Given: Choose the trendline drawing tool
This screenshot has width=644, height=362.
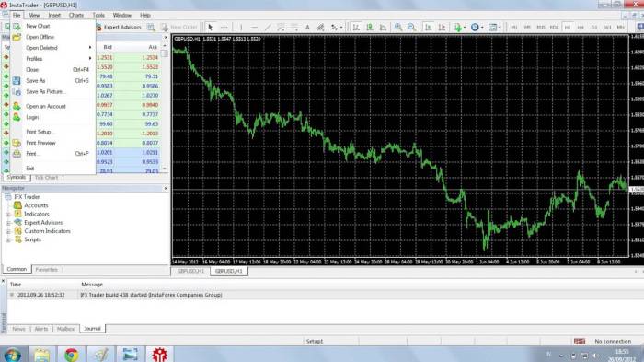Looking at the screenshot, I should point(268,27).
